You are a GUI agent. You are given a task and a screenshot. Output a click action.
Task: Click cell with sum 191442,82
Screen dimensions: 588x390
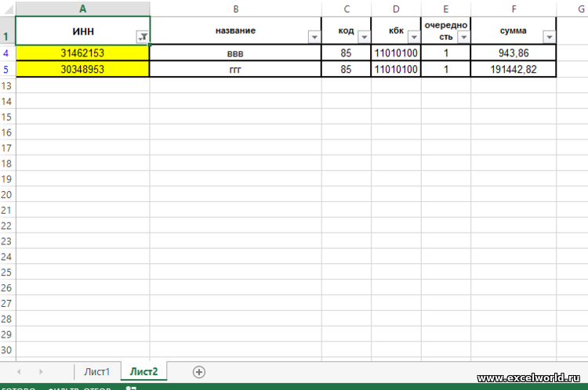click(x=514, y=70)
